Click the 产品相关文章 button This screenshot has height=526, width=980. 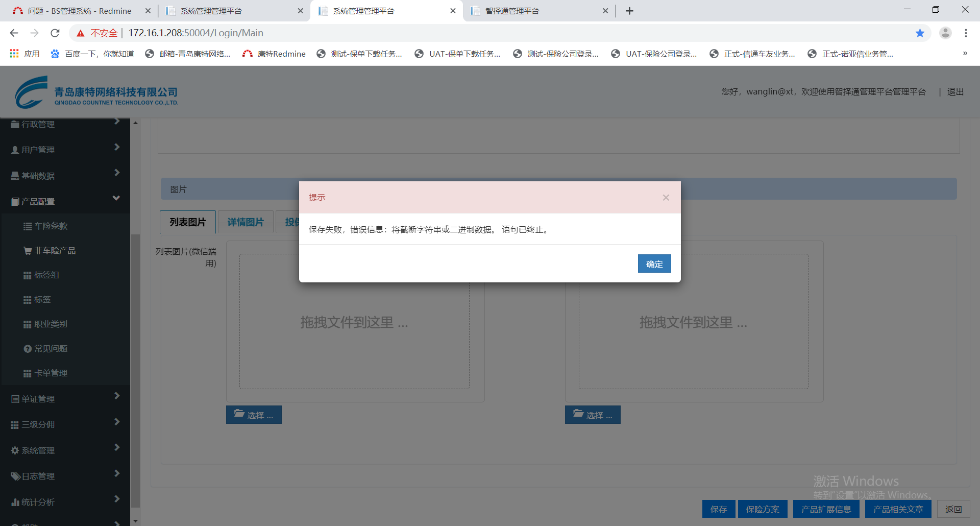pyautogui.click(x=898, y=509)
